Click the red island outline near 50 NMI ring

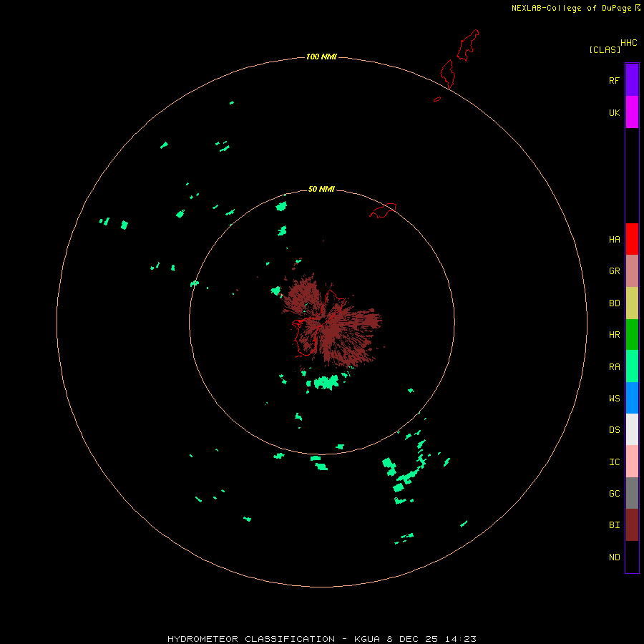click(383, 210)
